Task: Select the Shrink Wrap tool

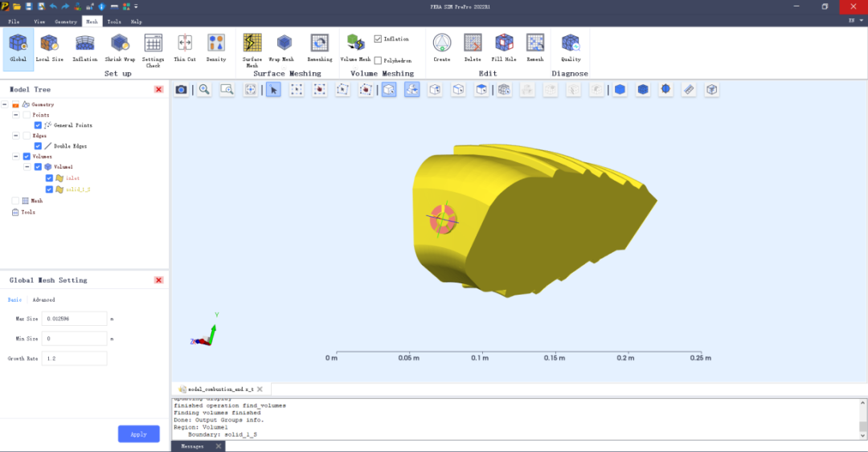Action: 120,49
